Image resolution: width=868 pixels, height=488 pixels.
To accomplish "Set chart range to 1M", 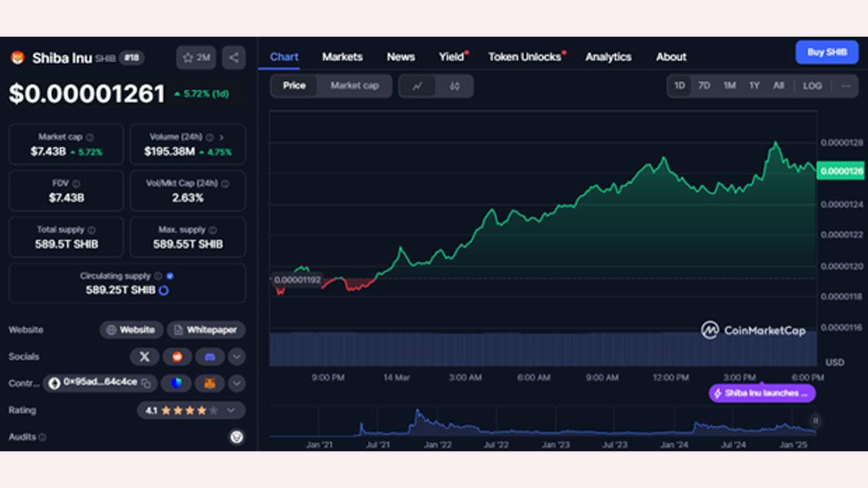I will pos(730,86).
